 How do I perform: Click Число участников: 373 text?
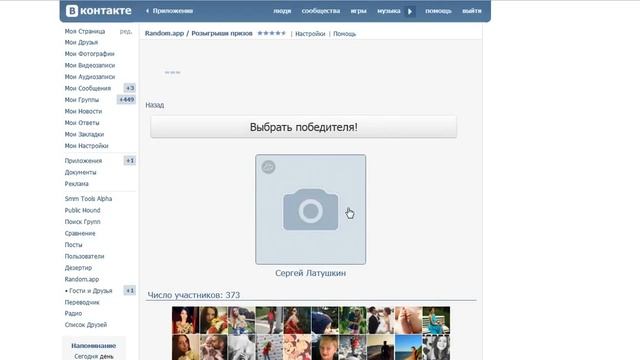tap(194, 295)
